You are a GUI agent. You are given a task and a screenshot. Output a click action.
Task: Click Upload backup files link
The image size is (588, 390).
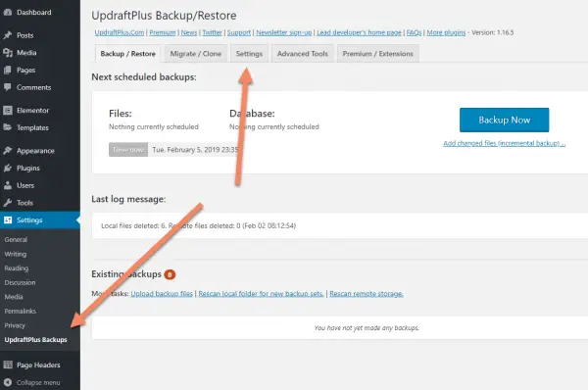(162, 294)
